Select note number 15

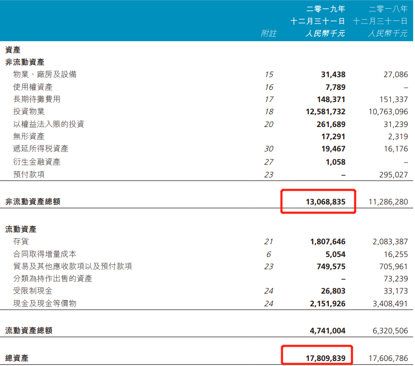tap(269, 75)
